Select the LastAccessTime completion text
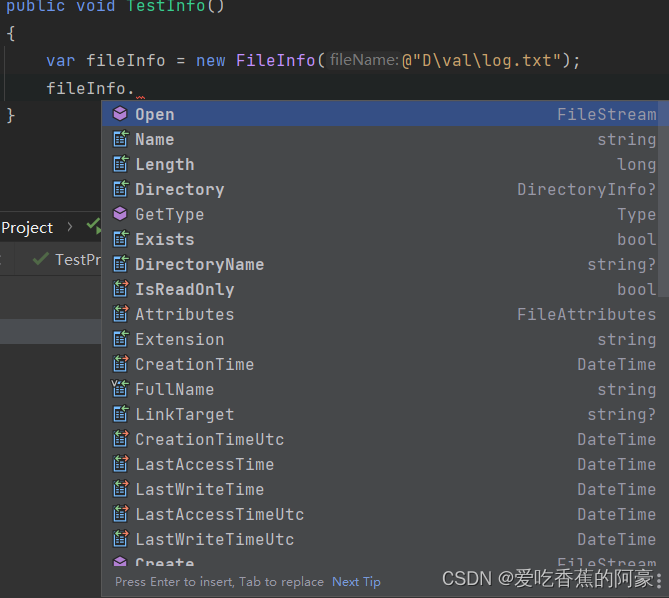This screenshot has height=598, width=669. 205,464
